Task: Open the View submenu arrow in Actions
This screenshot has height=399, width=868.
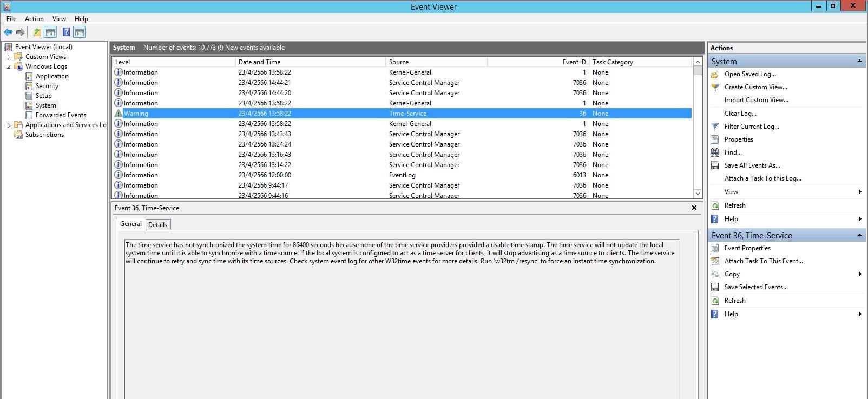Action: [x=859, y=192]
